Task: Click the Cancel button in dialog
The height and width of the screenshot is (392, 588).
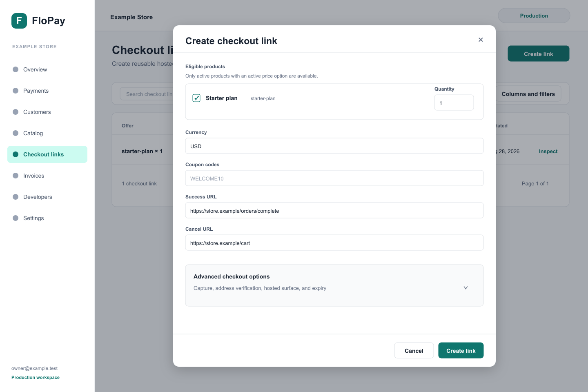Action: tap(414, 350)
